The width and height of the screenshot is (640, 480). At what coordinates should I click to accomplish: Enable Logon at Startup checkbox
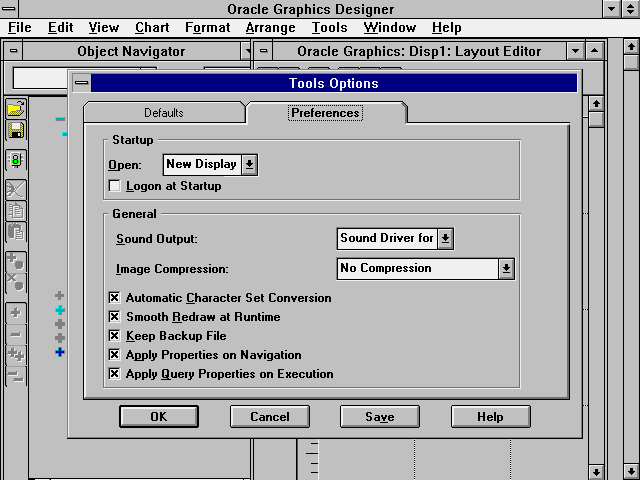(x=115, y=186)
